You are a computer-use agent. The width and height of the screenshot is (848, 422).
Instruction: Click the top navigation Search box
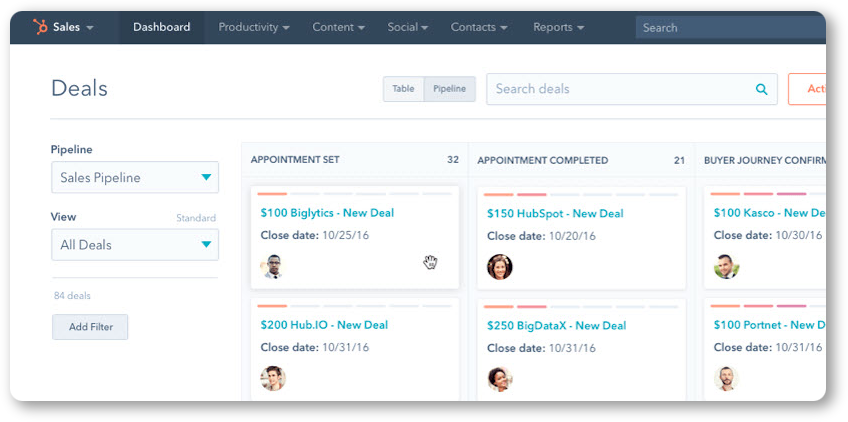(731, 27)
